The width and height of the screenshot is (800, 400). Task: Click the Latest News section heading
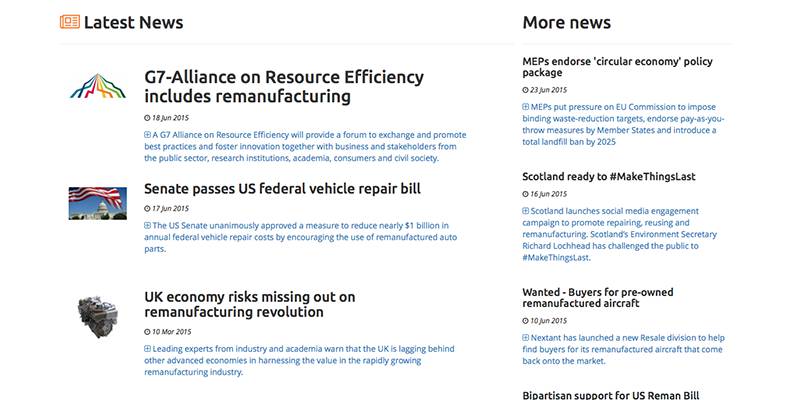click(133, 22)
